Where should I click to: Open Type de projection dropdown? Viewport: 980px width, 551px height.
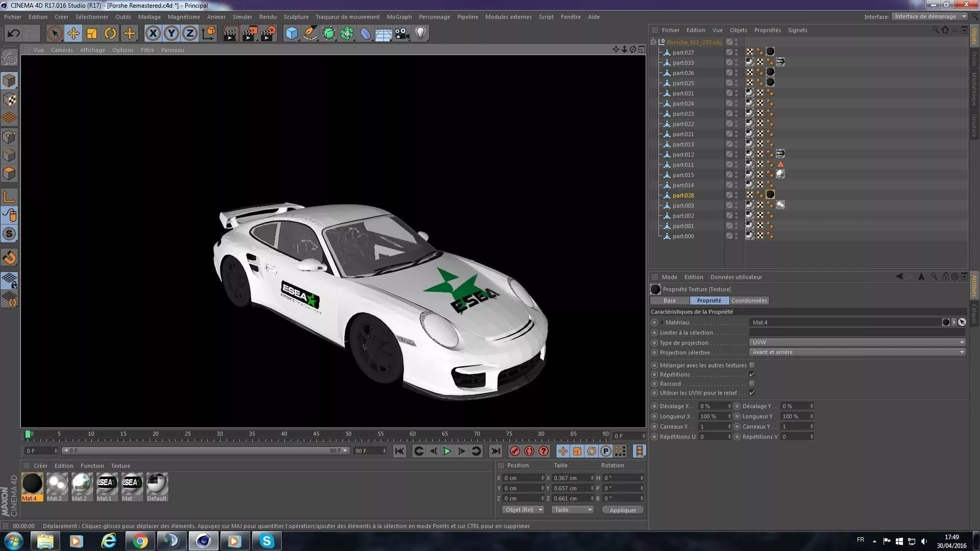coord(857,342)
